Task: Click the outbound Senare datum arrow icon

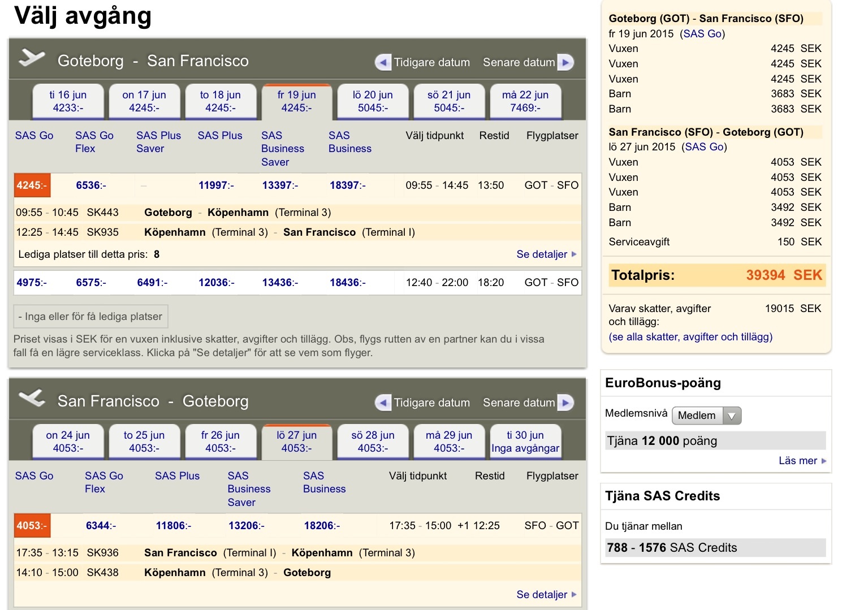Action: pos(565,62)
